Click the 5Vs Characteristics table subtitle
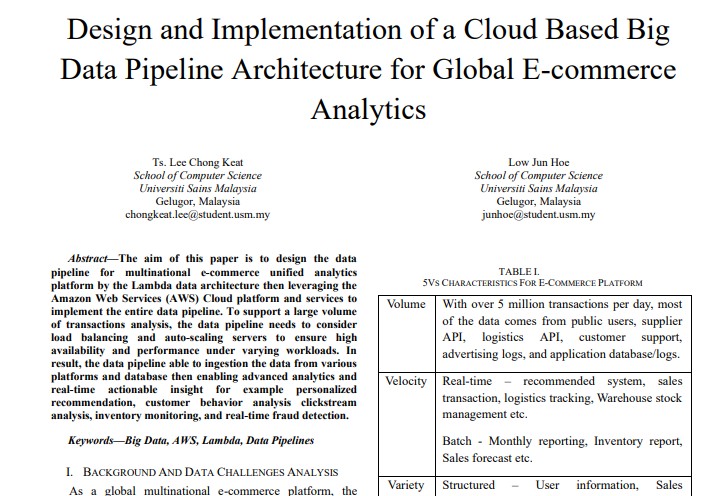726x496 pixels. 532,283
